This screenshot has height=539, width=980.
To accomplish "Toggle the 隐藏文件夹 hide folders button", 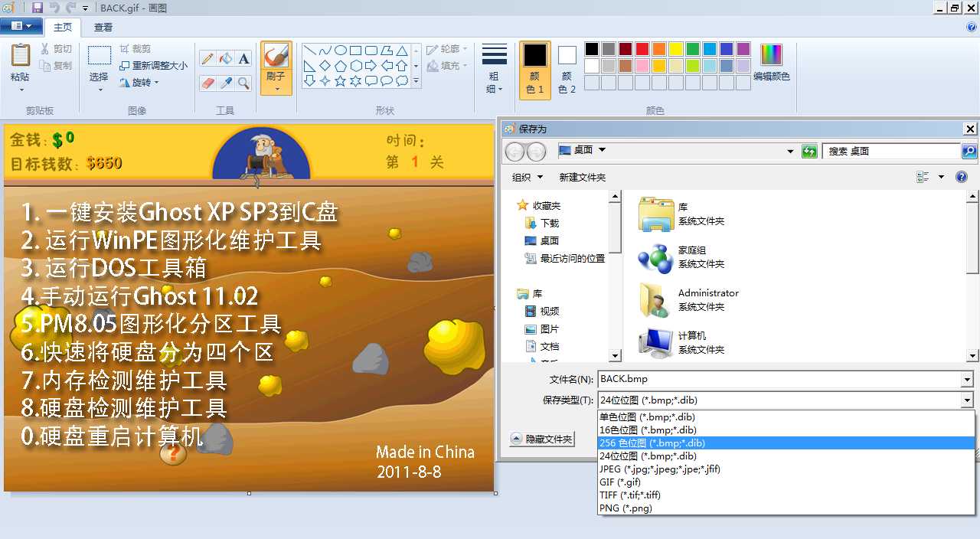I will point(541,439).
